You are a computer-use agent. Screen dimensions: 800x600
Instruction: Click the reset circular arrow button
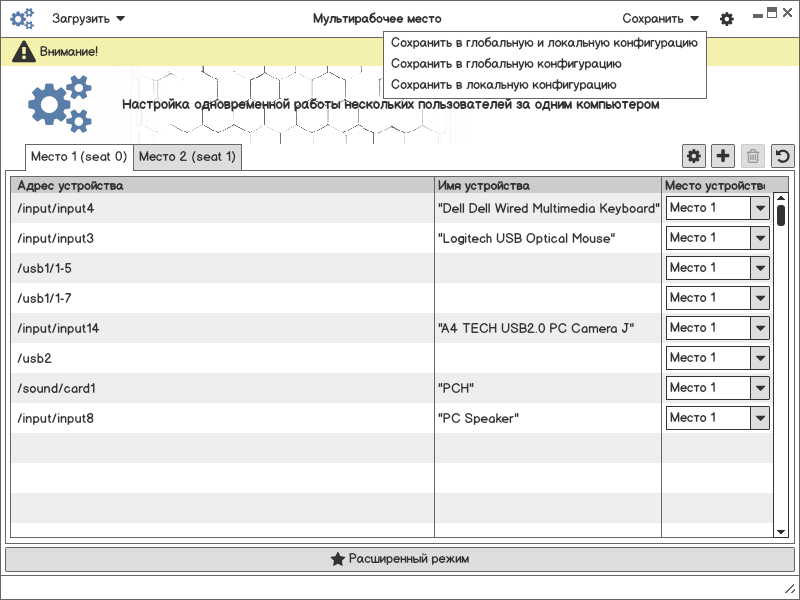tap(783, 156)
